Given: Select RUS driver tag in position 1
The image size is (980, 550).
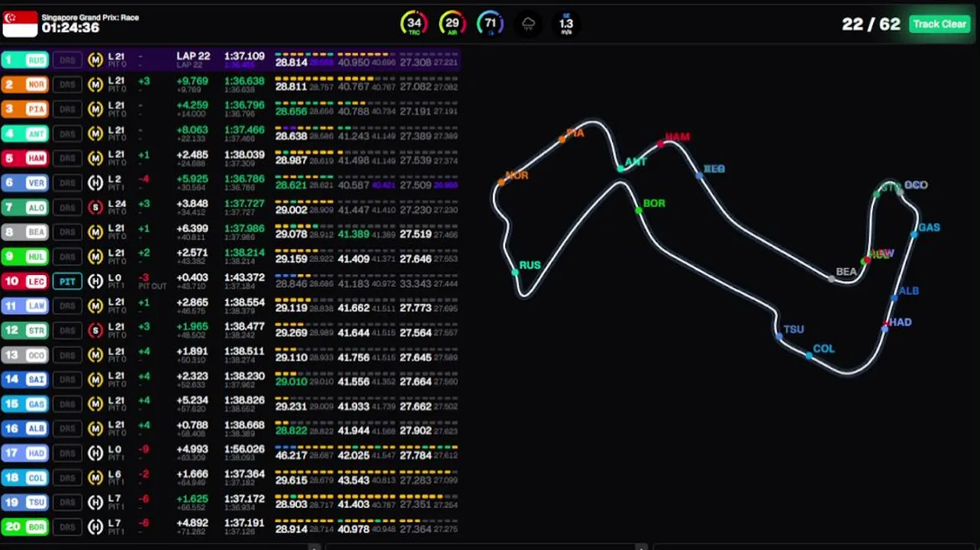Looking at the screenshot, I should [25, 60].
